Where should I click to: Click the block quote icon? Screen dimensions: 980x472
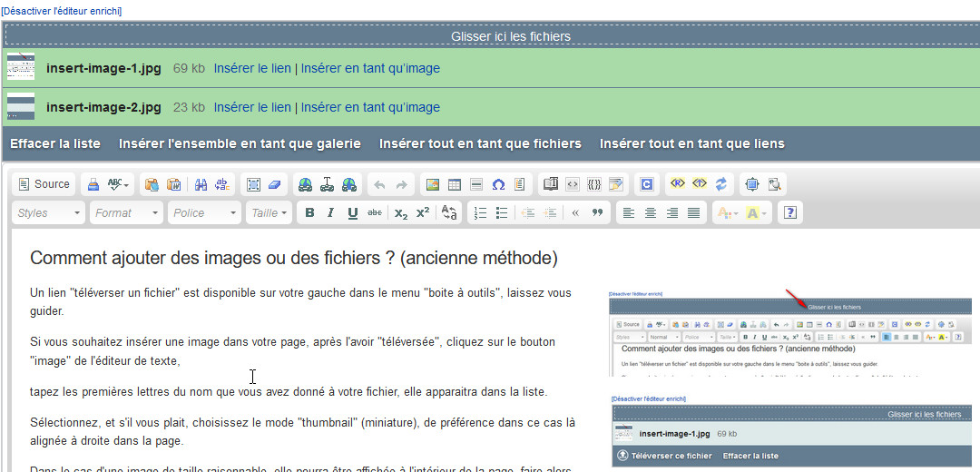pos(597,213)
